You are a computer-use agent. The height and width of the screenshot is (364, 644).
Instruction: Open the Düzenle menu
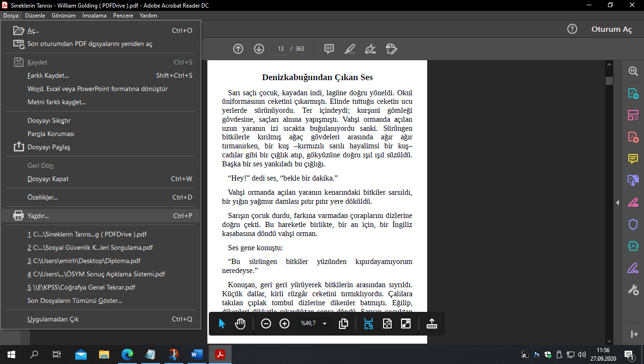tap(35, 16)
